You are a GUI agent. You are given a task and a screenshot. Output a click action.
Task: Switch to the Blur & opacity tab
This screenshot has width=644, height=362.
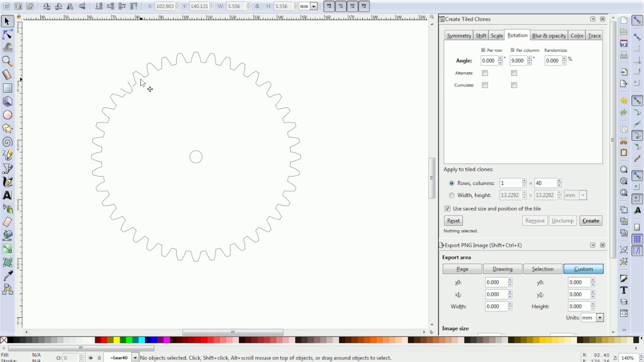(x=549, y=36)
